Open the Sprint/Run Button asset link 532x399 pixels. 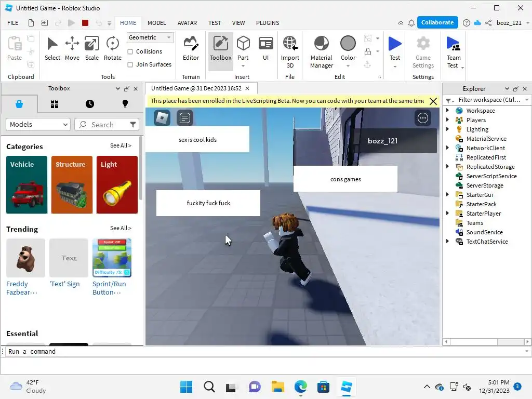tap(109, 288)
